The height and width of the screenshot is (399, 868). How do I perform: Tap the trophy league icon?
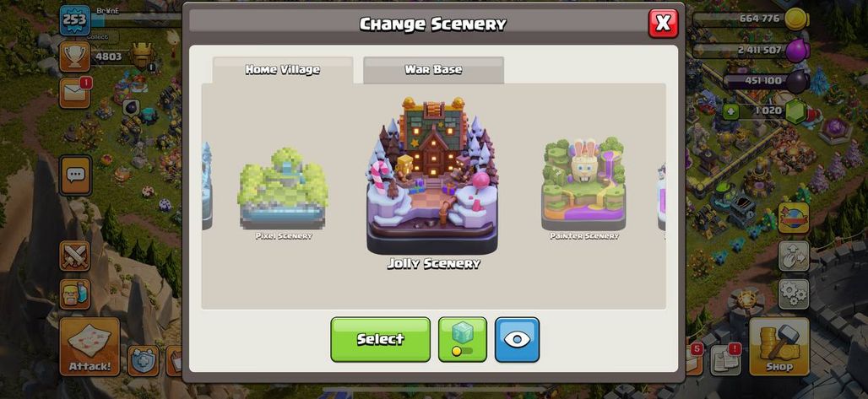point(75,57)
